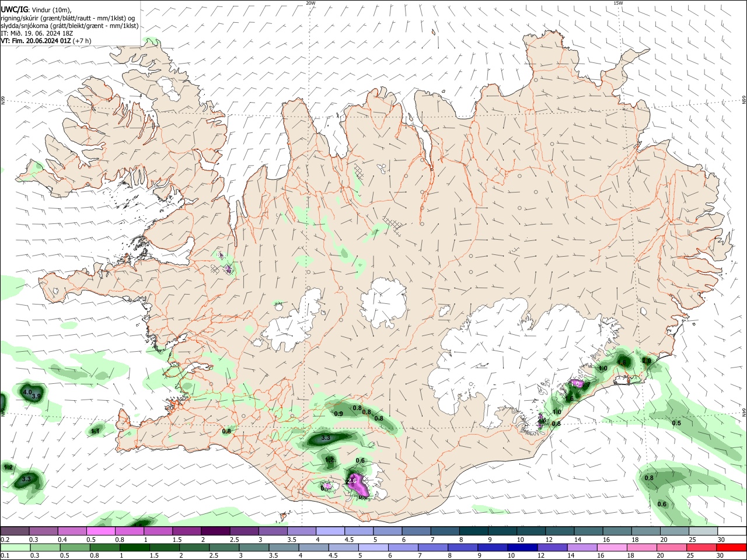Click the "0.1" label in the lower legend row
This screenshot has height=560, width=747.
[5, 555]
